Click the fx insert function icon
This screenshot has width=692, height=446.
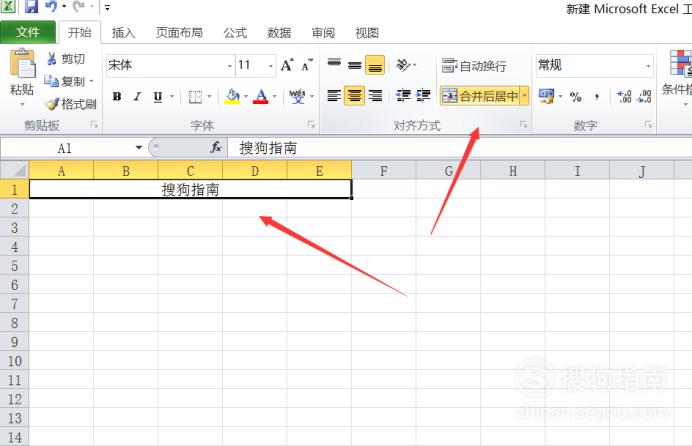coord(216,147)
